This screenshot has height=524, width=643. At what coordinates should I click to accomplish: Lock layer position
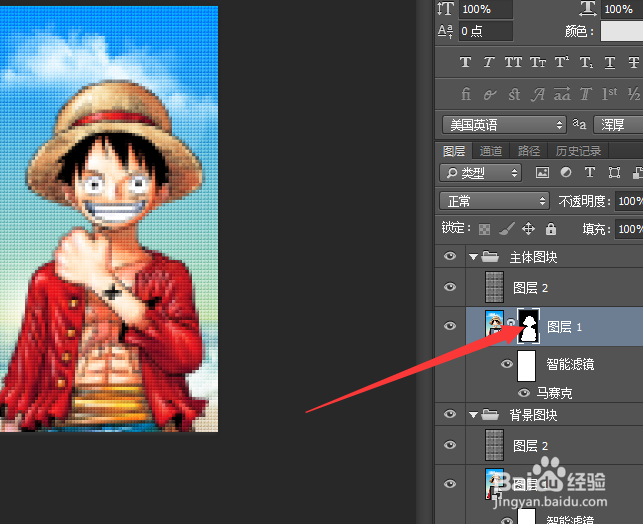coord(528,228)
